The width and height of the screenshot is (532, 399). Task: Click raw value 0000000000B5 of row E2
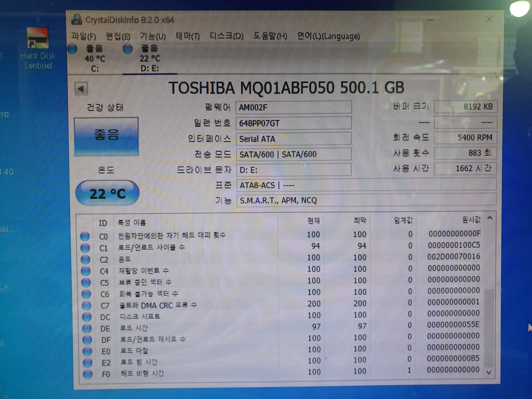[x=453, y=358]
